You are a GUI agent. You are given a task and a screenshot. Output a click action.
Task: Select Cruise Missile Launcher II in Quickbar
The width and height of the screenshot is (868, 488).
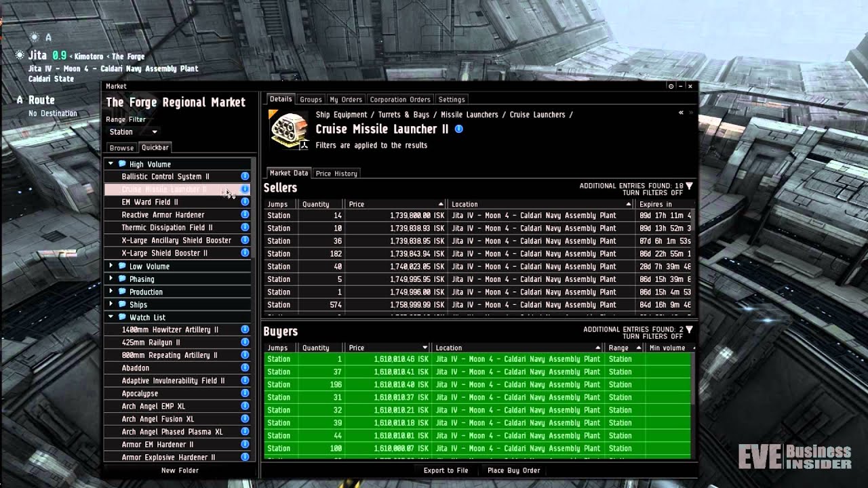(177, 189)
